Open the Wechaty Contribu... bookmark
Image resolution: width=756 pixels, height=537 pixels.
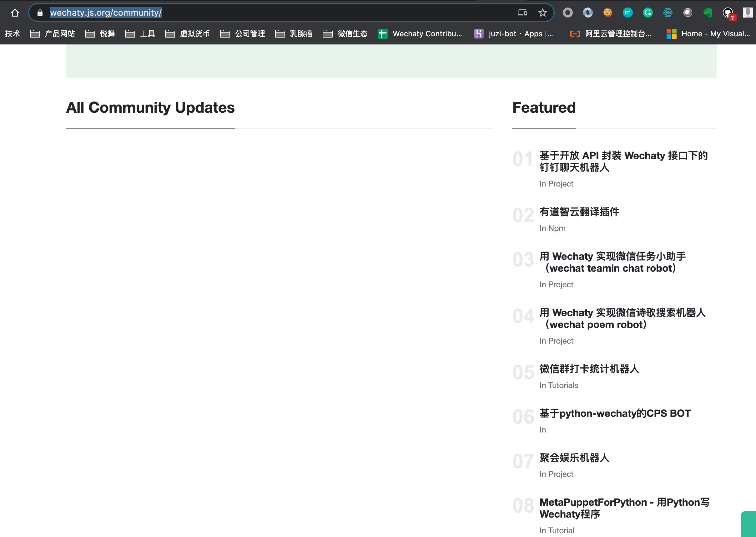pos(420,33)
